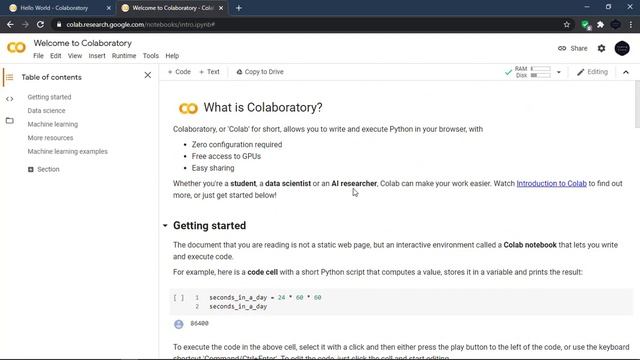Click Copy to Drive button

[260, 72]
